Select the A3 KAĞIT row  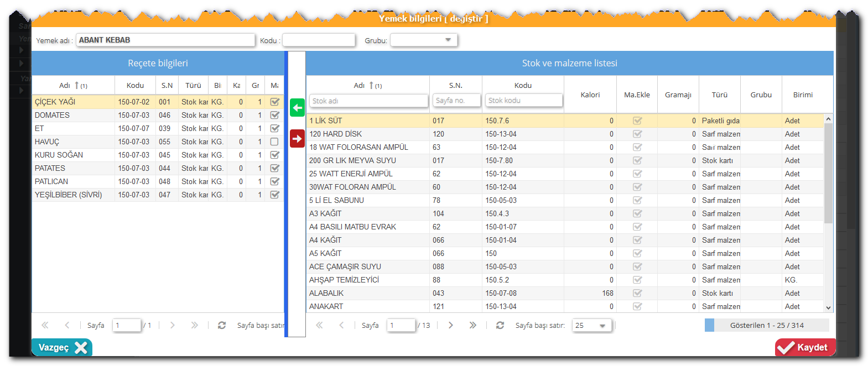click(x=565, y=213)
